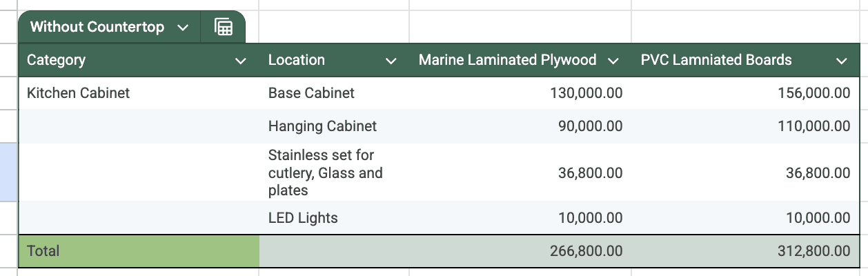The height and width of the screenshot is (276, 868).
Task: Select the Kitchen Cabinet cell
Action: click(x=78, y=93)
